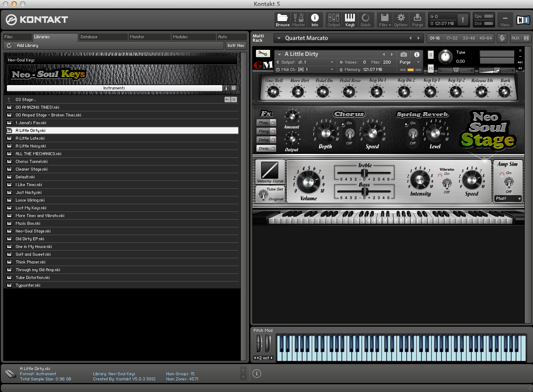The width and height of the screenshot is (533, 392).
Task: Toggle the Amp Sim On/Off switch
Action: (x=509, y=183)
